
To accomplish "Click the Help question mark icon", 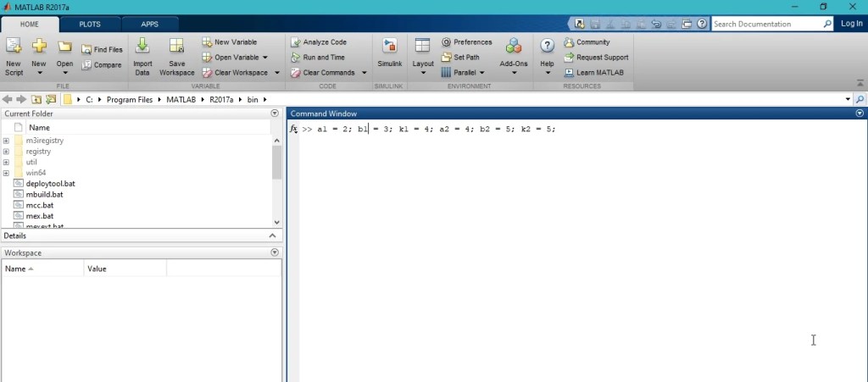I will click(547, 46).
